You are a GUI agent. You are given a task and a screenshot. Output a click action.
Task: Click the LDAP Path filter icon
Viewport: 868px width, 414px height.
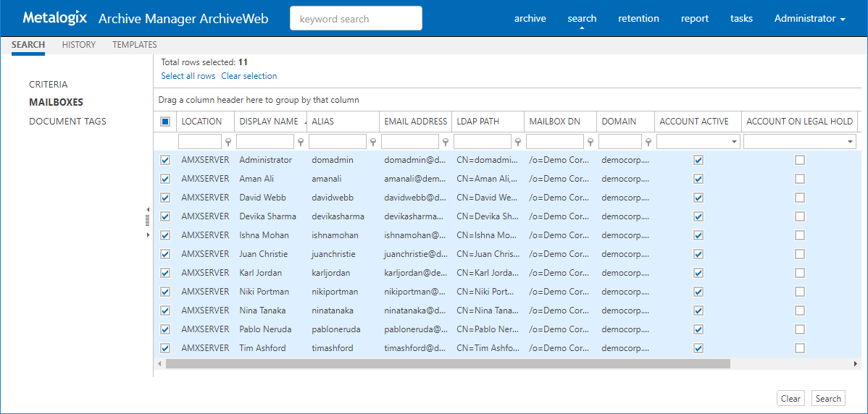(x=518, y=143)
